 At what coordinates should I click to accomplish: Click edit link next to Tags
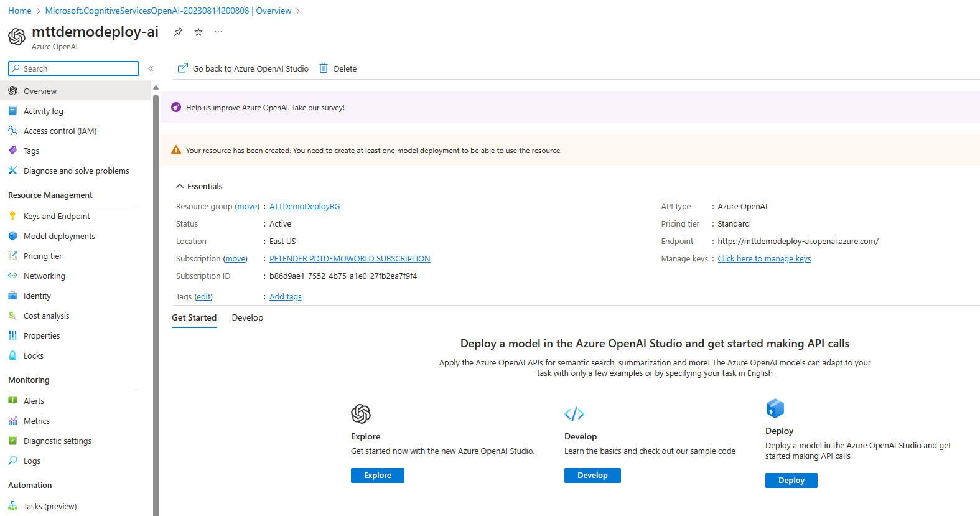pyautogui.click(x=203, y=297)
